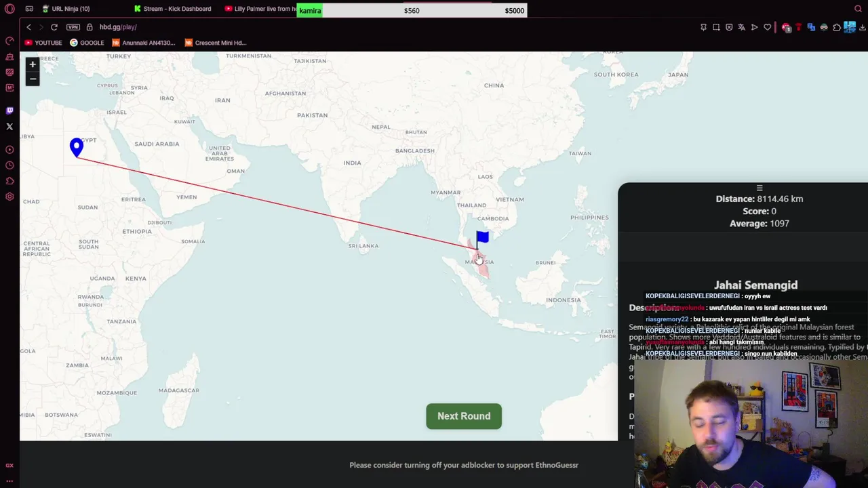Open the player icon in sidebar
Viewport: 868px width, 488px height.
pyautogui.click(x=9, y=150)
